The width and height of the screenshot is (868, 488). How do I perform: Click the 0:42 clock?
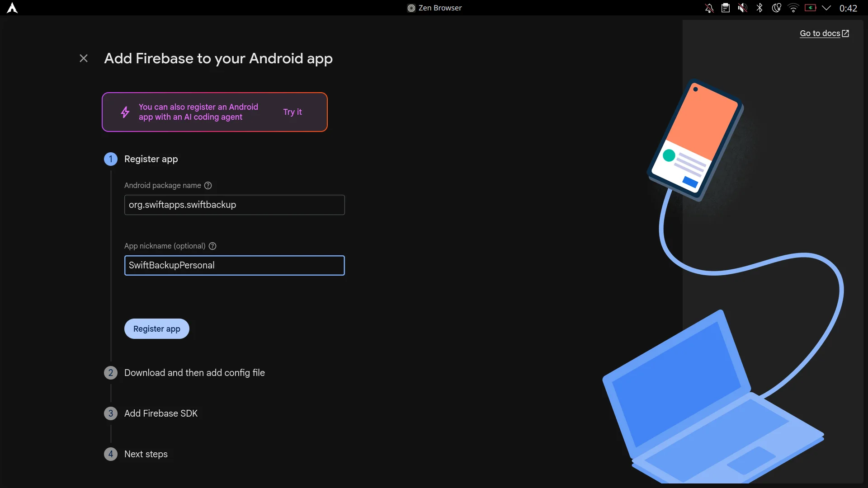pyautogui.click(x=848, y=8)
